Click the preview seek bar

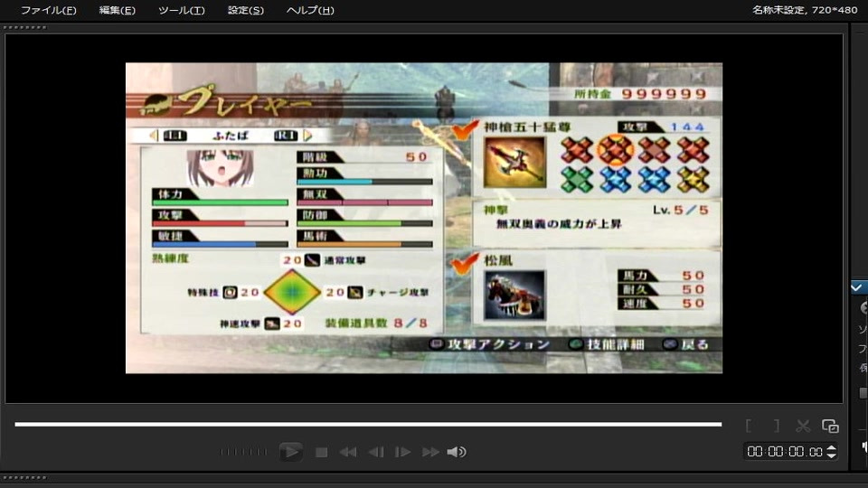368,425
